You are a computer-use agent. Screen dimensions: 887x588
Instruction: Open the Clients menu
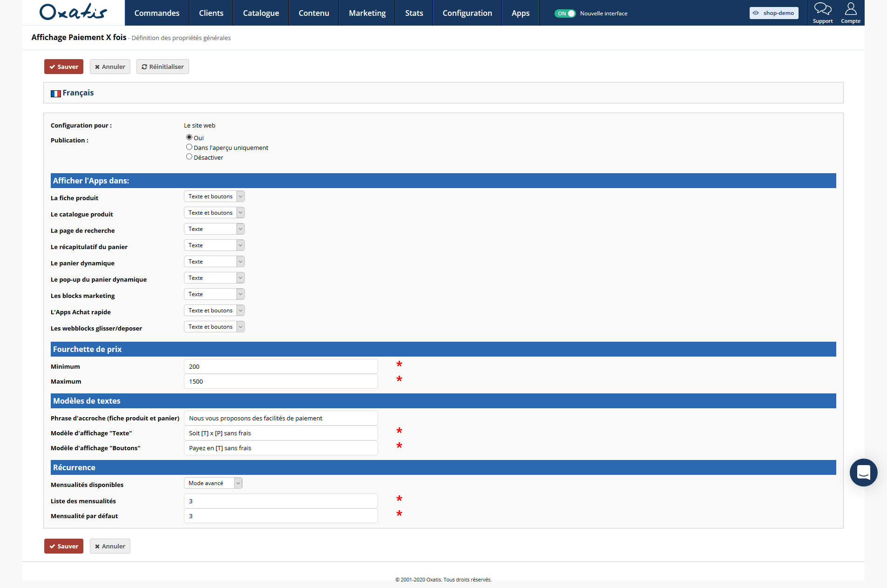tap(211, 13)
